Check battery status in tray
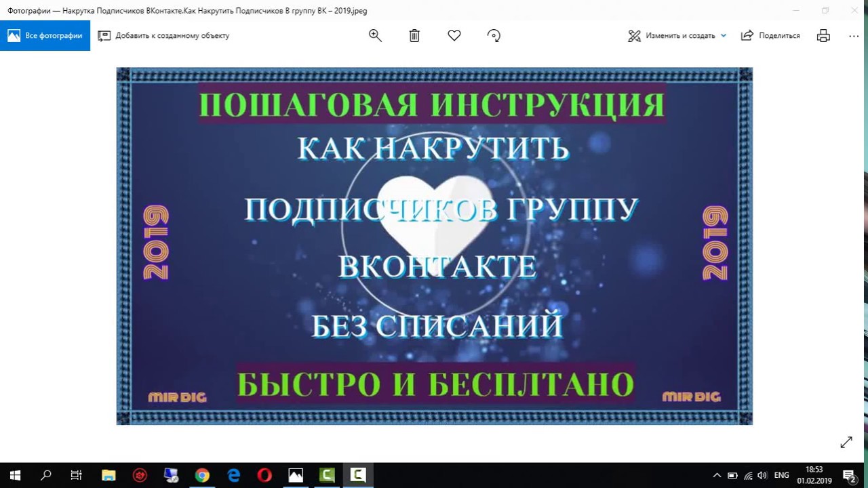 click(x=732, y=475)
